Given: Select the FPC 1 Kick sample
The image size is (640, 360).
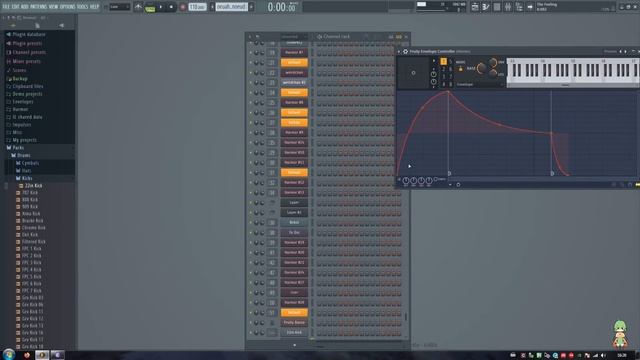Looking at the screenshot, I should point(31,249).
